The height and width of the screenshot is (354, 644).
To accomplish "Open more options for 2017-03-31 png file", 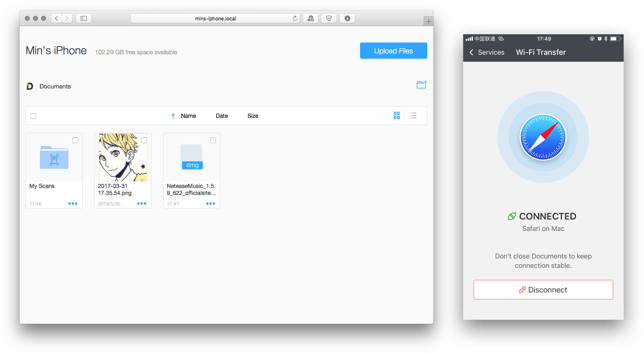I will point(142,204).
